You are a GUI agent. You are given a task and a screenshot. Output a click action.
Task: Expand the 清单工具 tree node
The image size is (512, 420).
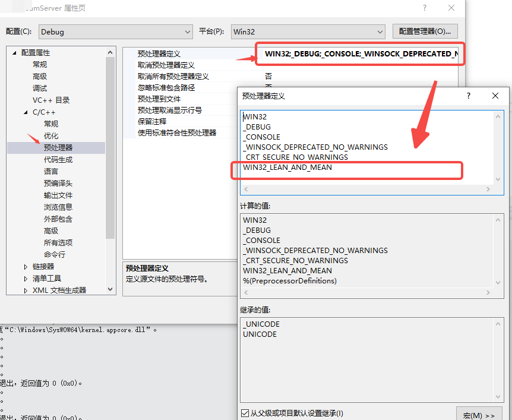[24, 277]
